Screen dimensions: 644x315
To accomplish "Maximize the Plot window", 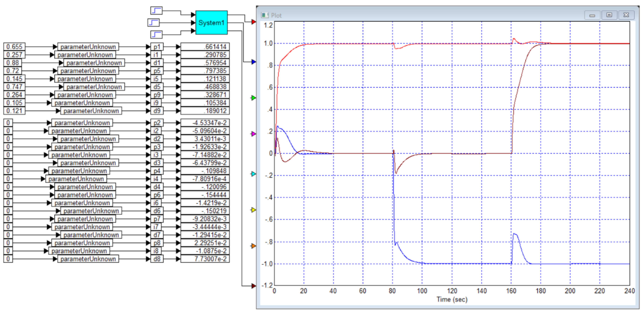I will [609, 15].
